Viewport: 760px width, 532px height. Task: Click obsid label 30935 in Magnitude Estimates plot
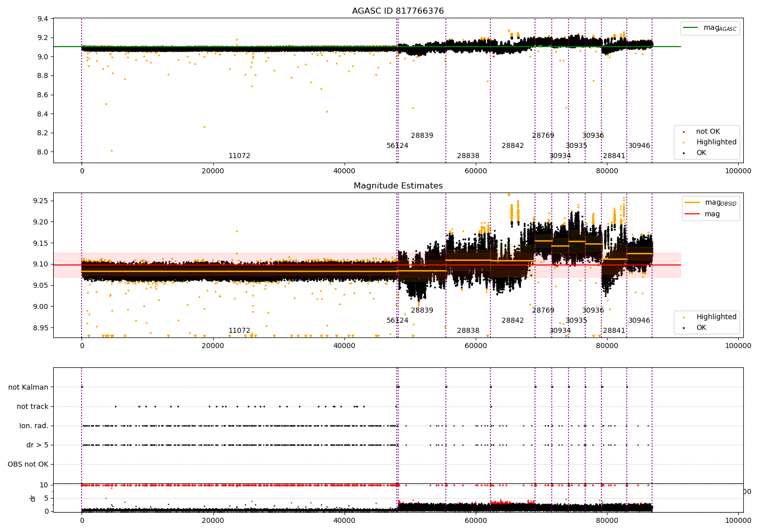(576, 321)
